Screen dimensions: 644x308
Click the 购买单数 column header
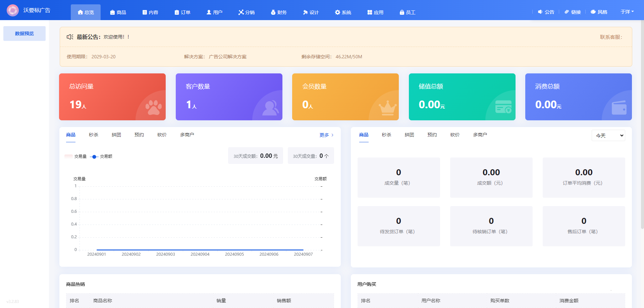point(500,301)
